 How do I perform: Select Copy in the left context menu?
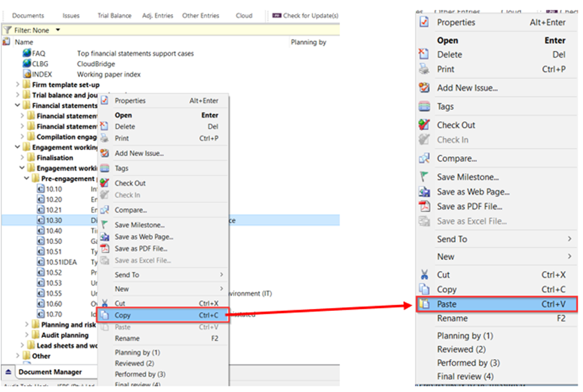click(x=123, y=314)
